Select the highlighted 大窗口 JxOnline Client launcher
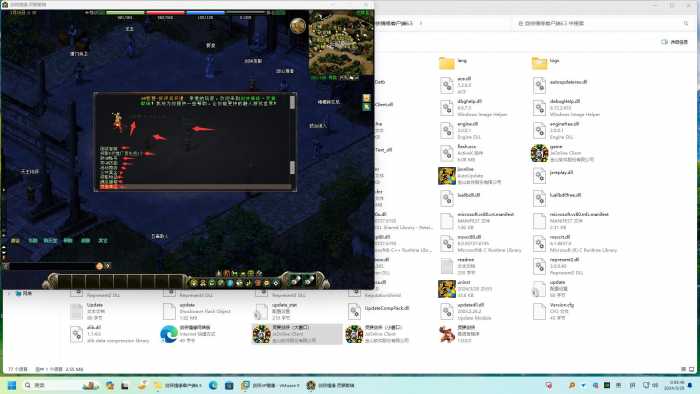700x394 pixels. (297, 334)
